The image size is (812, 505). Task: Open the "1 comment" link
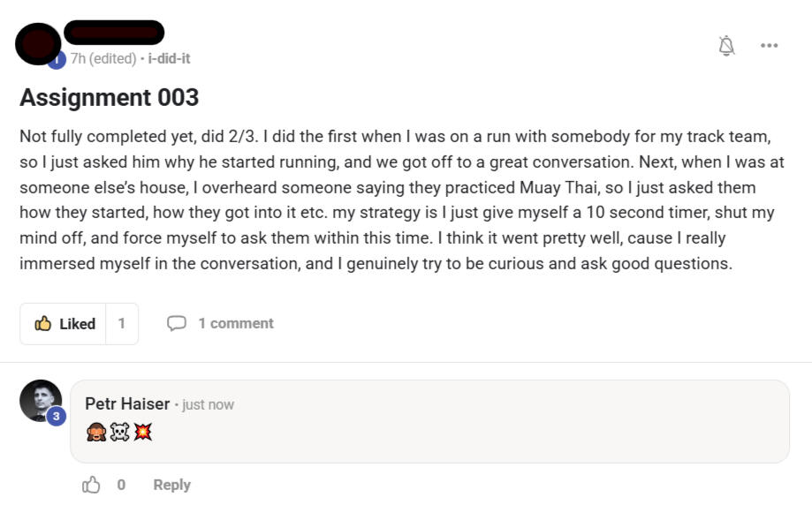235,324
